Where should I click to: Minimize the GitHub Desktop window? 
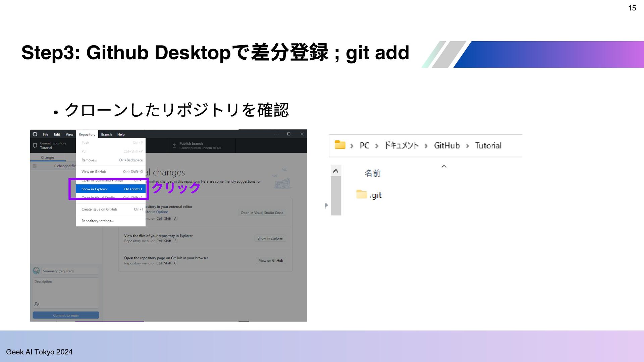[276, 134]
